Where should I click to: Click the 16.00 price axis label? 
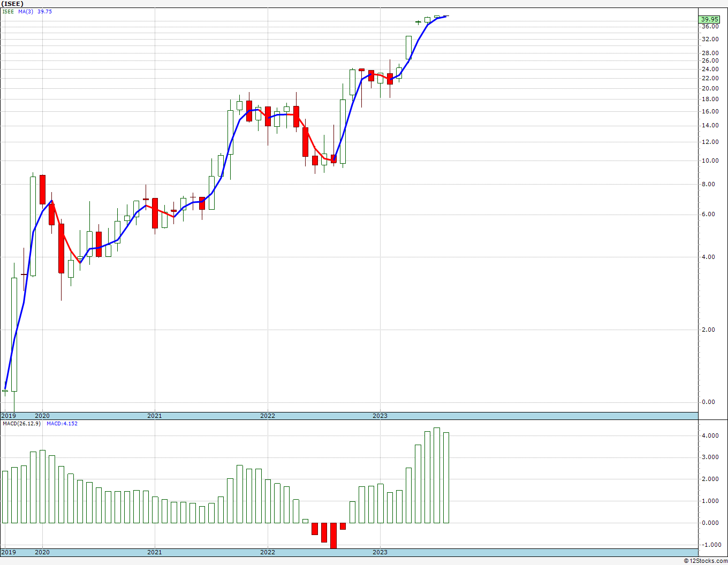tap(710, 112)
